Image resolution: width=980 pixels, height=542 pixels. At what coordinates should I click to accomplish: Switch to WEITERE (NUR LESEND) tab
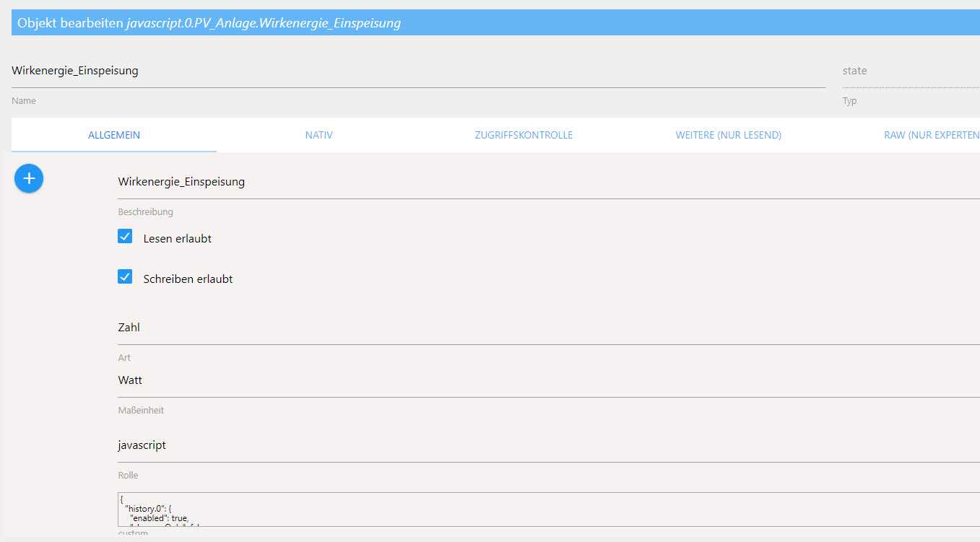pyautogui.click(x=729, y=135)
